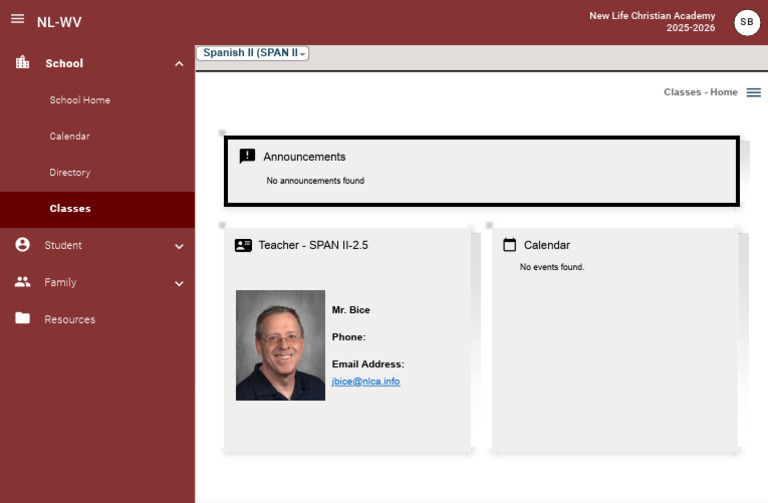Viewport: 768px width, 503px height.
Task: Click the SB user avatar
Action: point(746,22)
